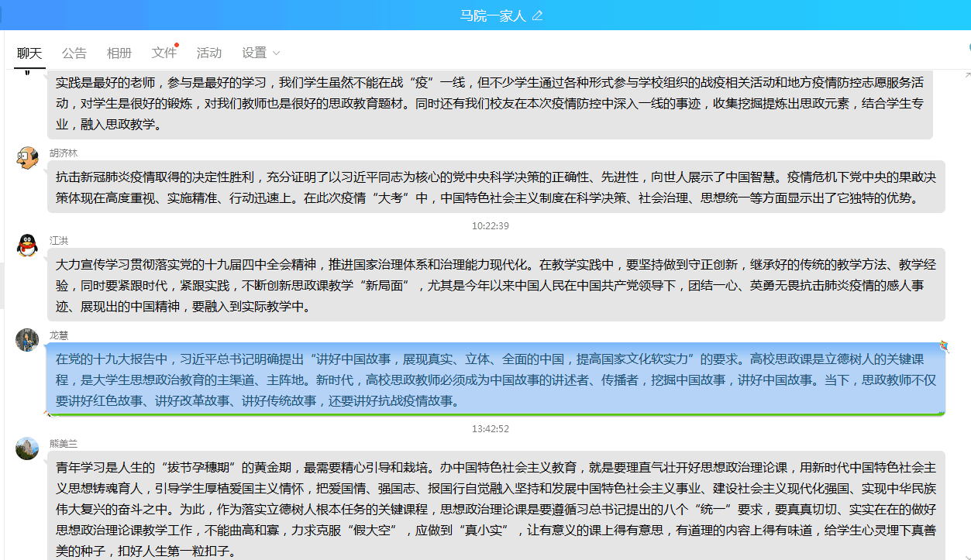The width and height of the screenshot is (971, 560).
Task: Click 熊美兰's landscape avatar
Action: 27,448
